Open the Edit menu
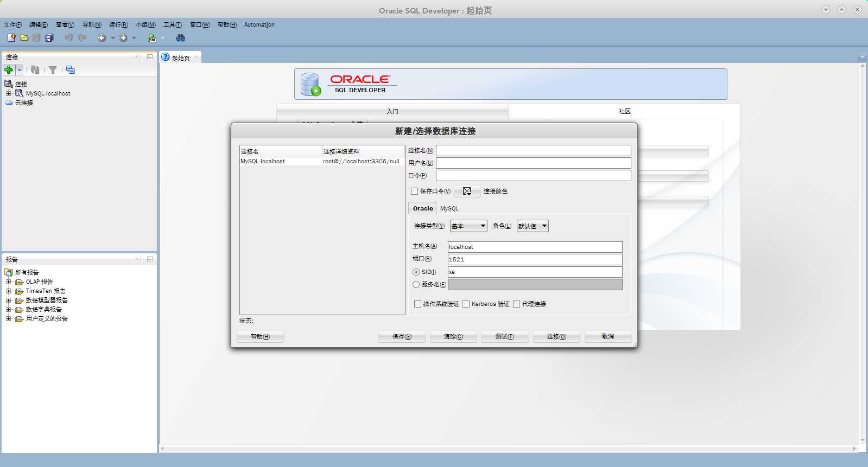The width and height of the screenshot is (868, 467). coord(38,24)
